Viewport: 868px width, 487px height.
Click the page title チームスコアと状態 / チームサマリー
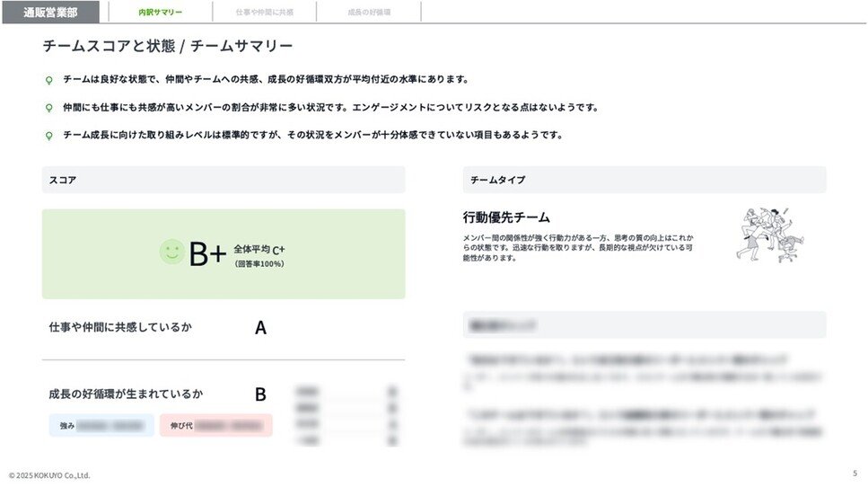pyautogui.click(x=167, y=46)
